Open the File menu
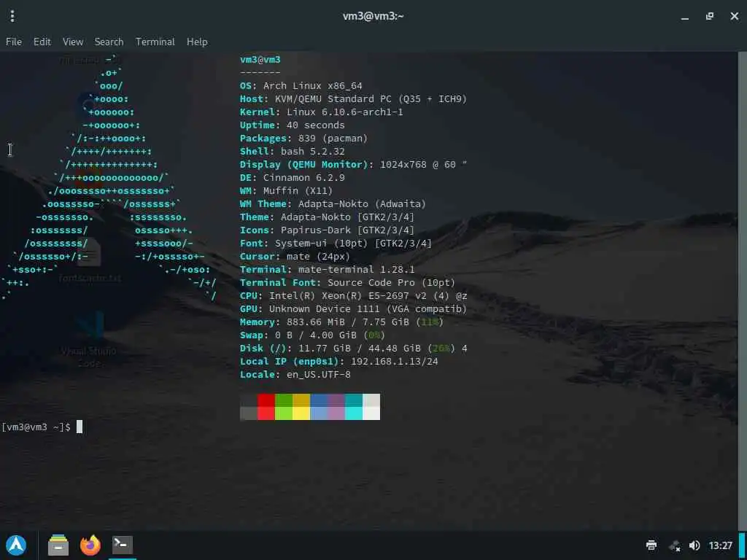 [x=14, y=42]
